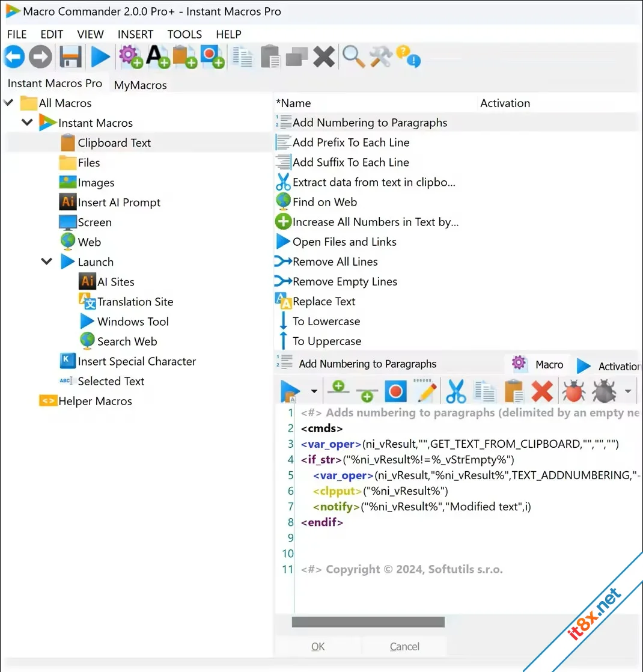
Task: Click the Cancel button
Action: 404,646
